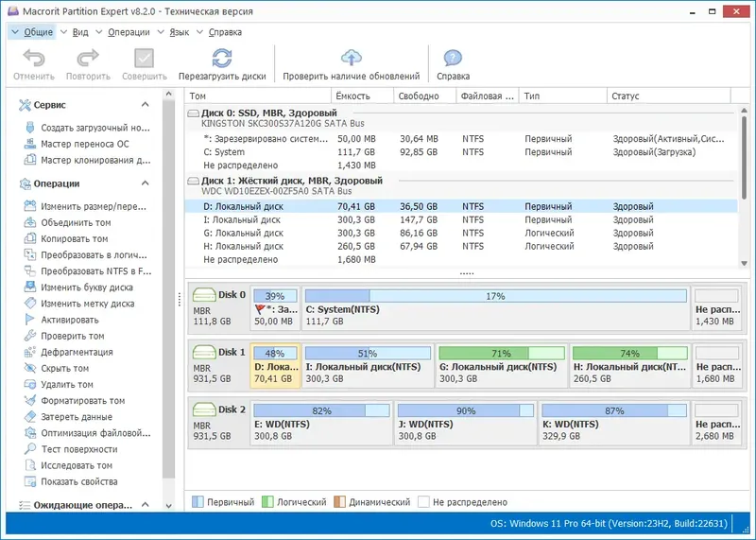The width and height of the screenshot is (756, 540).
Task: Collapse the Сервис sidebar section
Action: (x=146, y=105)
